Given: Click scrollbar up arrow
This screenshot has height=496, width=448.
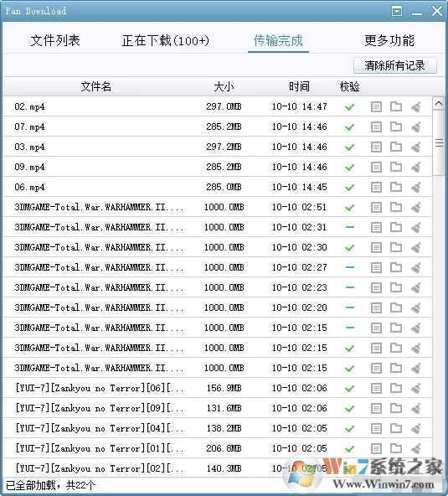Looking at the screenshot, I should tap(439, 104).
